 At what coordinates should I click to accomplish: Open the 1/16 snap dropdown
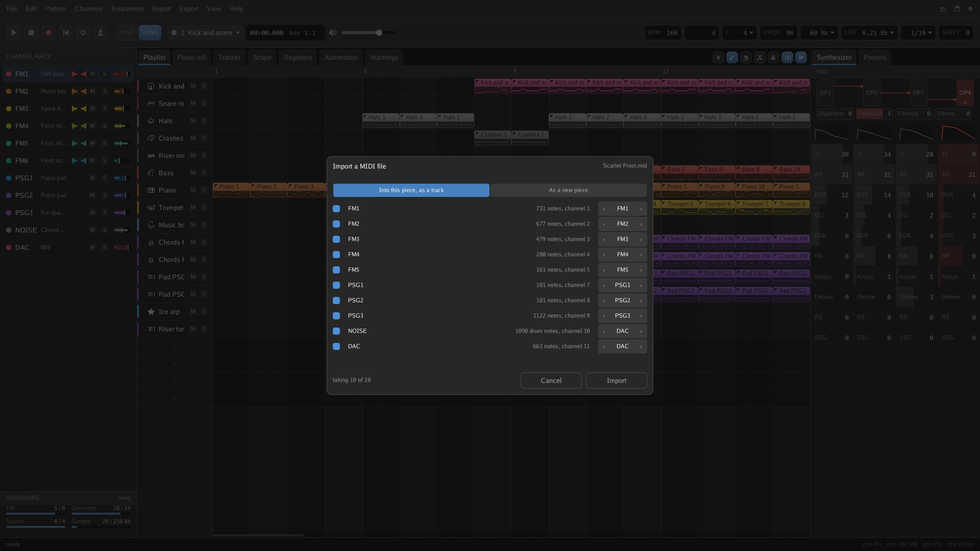pos(918,33)
